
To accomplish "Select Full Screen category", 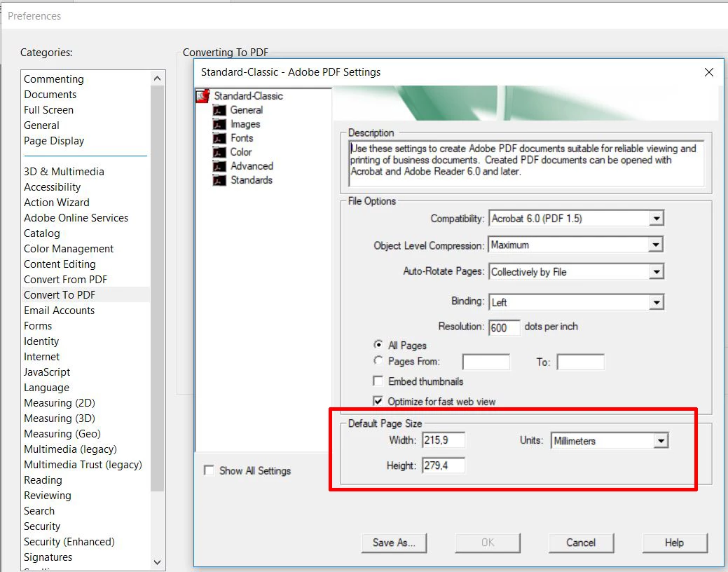I will [49, 109].
